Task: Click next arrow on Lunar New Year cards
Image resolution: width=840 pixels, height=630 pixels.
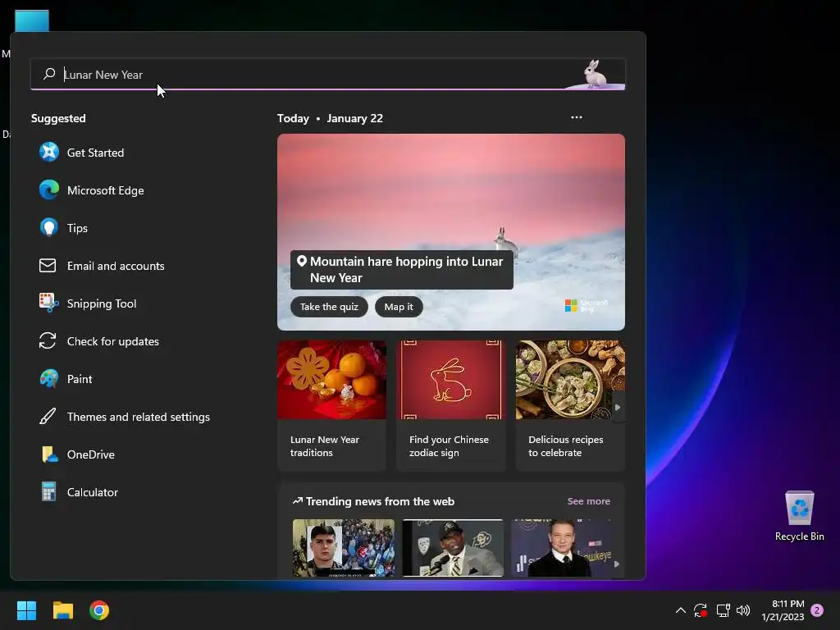Action: (x=618, y=408)
